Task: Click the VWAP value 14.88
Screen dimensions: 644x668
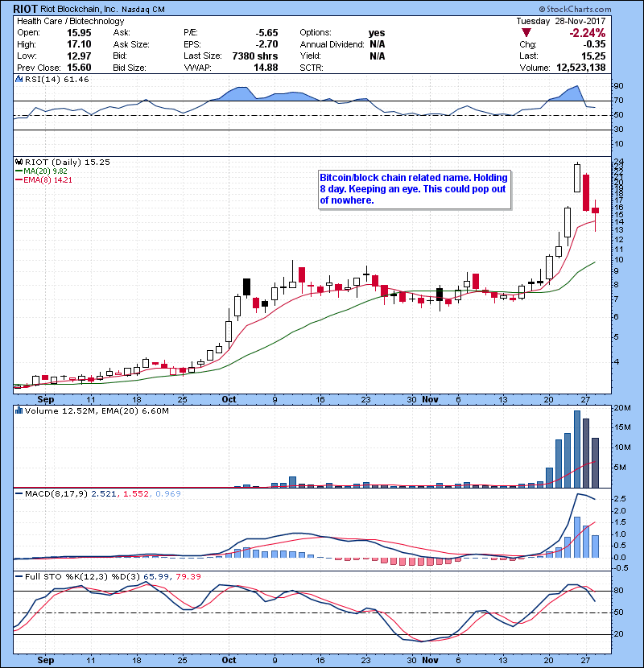Action: 266,68
